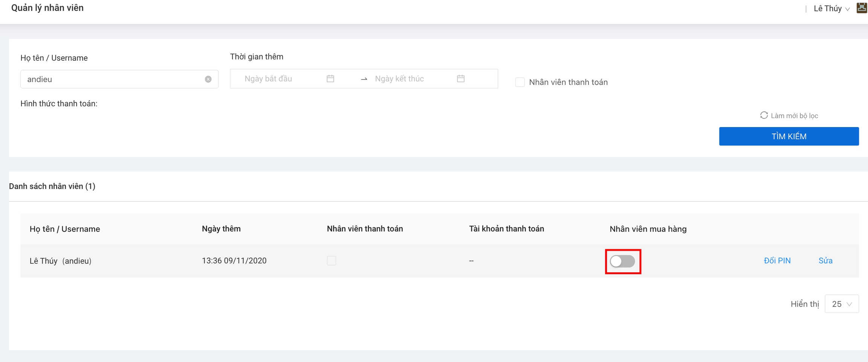This screenshot has height=362, width=868.
Task: Tick the payment staff checkbox in Lê Thúy row
Action: pos(332,261)
